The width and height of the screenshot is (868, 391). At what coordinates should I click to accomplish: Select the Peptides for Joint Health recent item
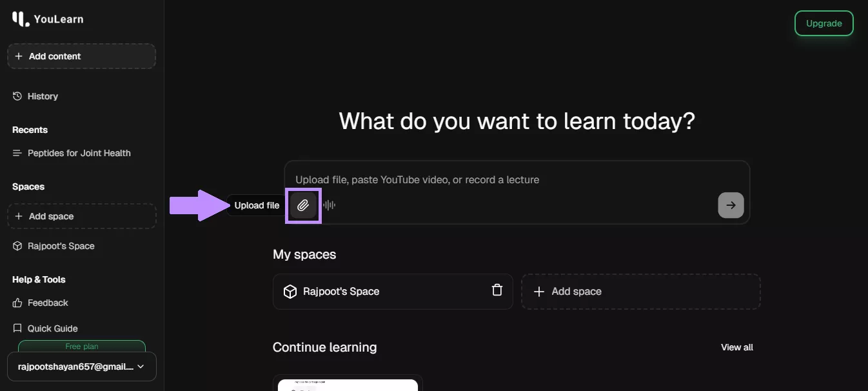(x=78, y=153)
